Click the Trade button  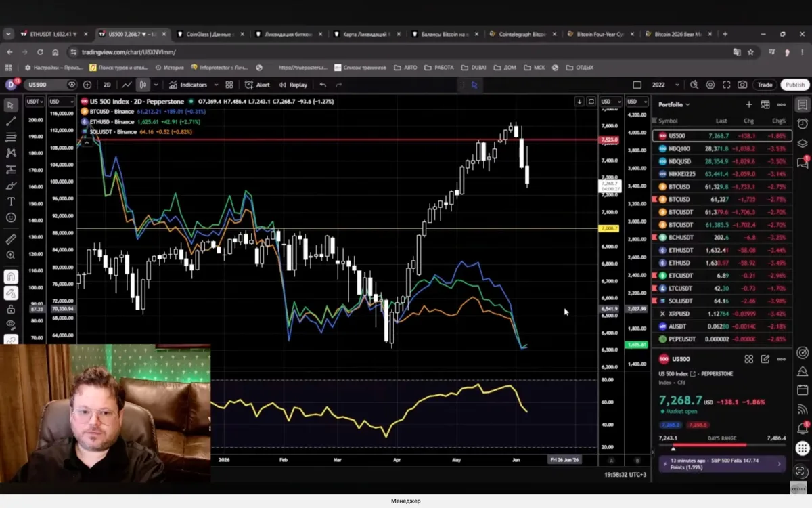point(765,85)
